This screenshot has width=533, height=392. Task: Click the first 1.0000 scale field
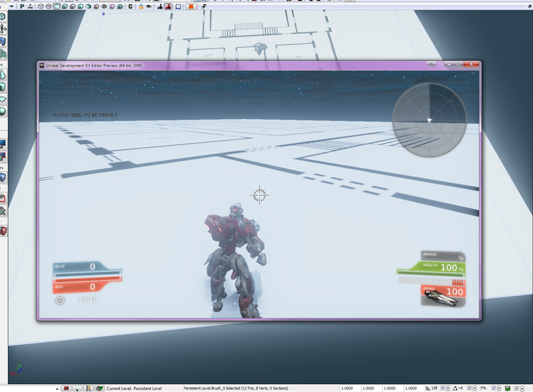(x=350, y=388)
